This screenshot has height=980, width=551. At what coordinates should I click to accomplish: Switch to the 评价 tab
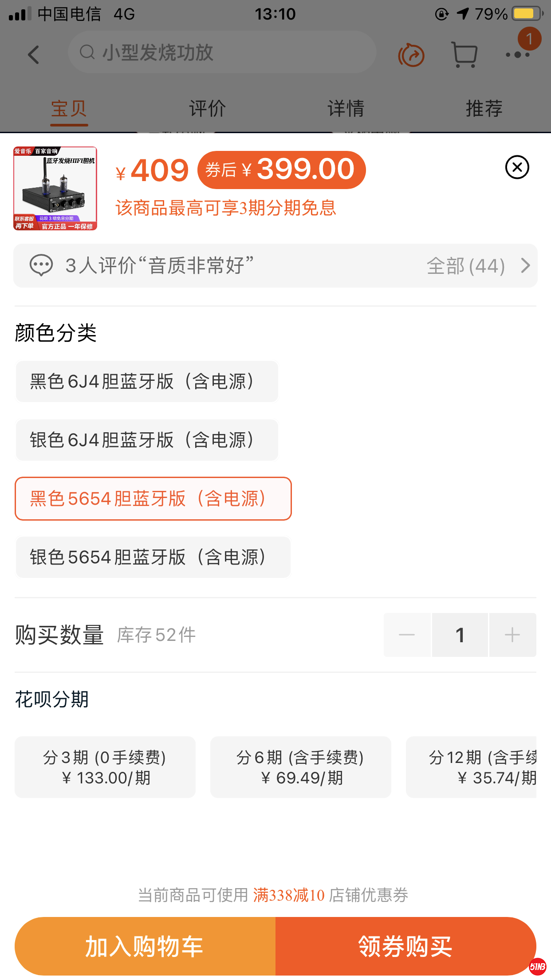pyautogui.click(x=207, y=109)
